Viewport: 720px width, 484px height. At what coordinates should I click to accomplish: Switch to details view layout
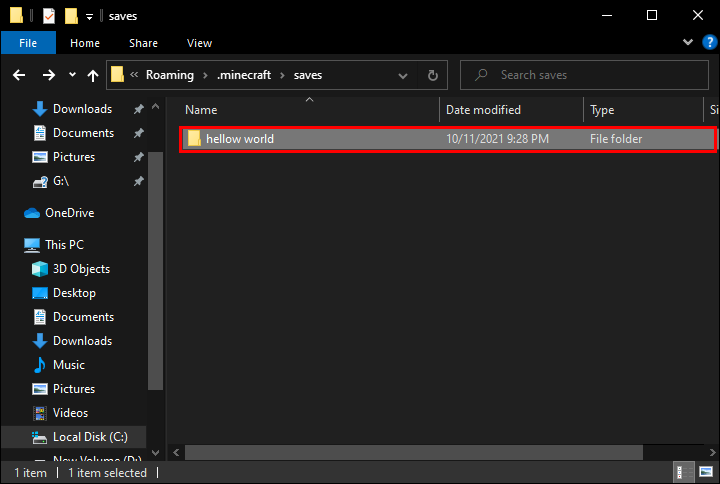click(x=684, y=472)
